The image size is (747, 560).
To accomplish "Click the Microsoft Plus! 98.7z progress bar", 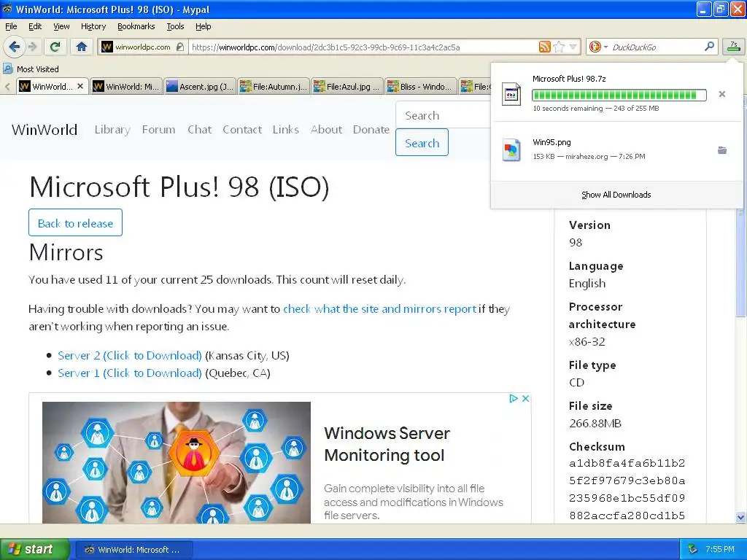I will tap(619, 95).
